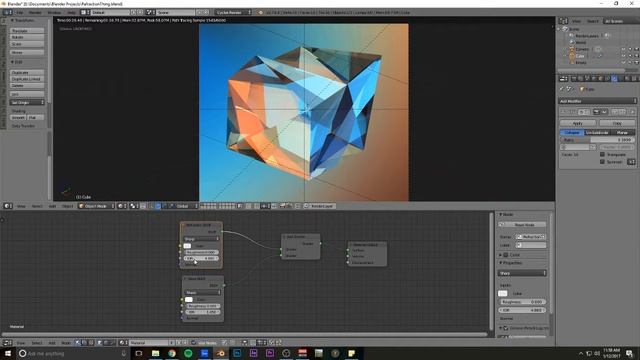Open the node editor Node menu
The height and width of the screenshot is (360, 640).
pyautogui.click(x=66, y=343)
